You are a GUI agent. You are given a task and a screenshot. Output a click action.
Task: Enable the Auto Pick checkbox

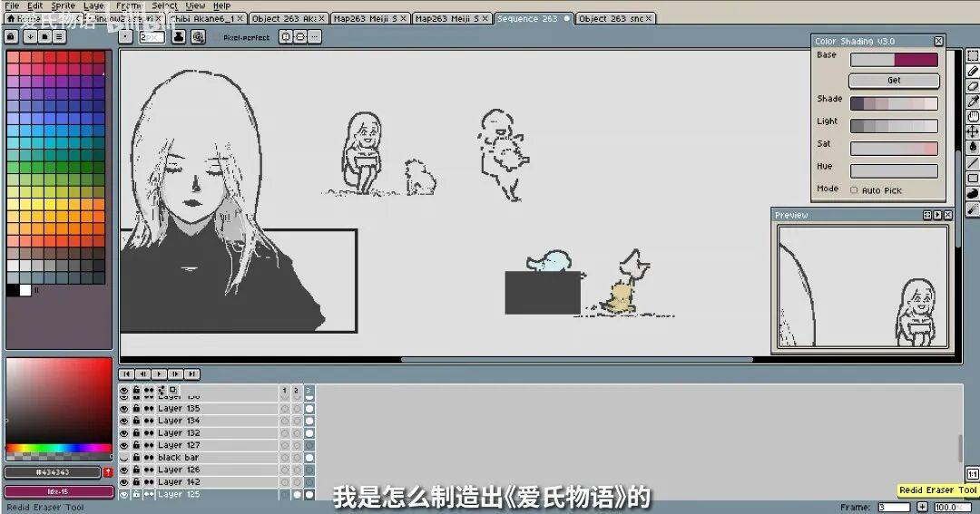pos(854,190)
